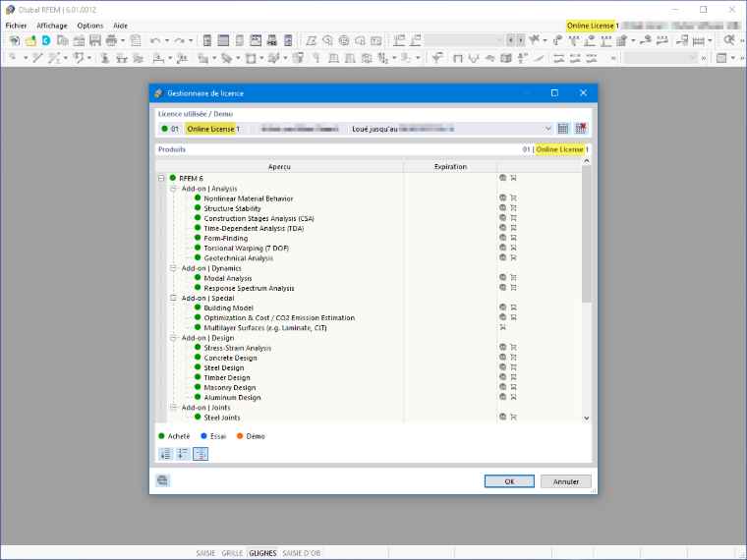747x560 pixels.
Task: Click the online globe icon at the dialog's bottom left
Action: 162,480
